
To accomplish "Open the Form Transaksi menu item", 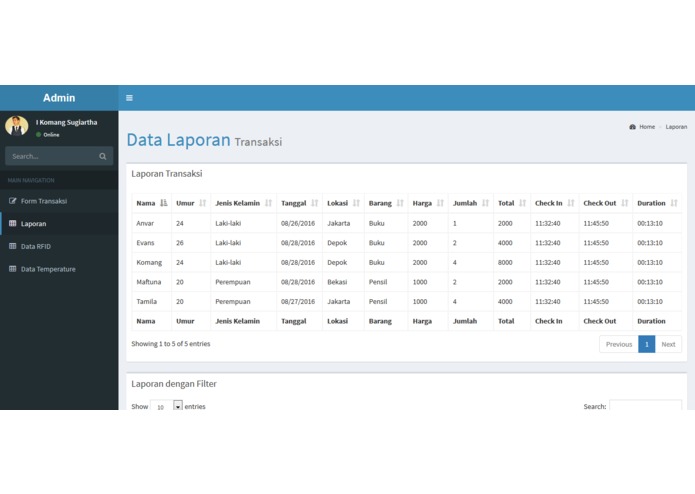I will point(59,201).
